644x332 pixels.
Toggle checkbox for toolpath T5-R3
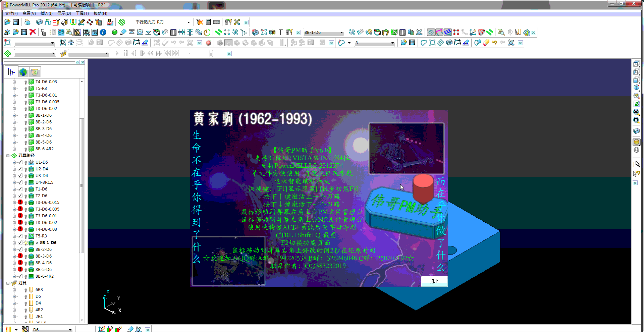(20, 236)
